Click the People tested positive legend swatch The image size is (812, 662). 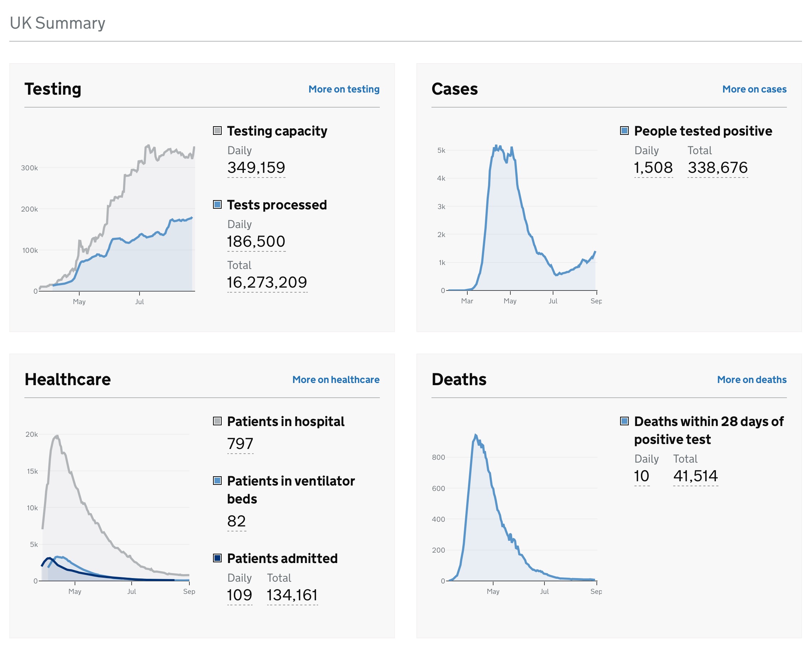tap(624, 131)
